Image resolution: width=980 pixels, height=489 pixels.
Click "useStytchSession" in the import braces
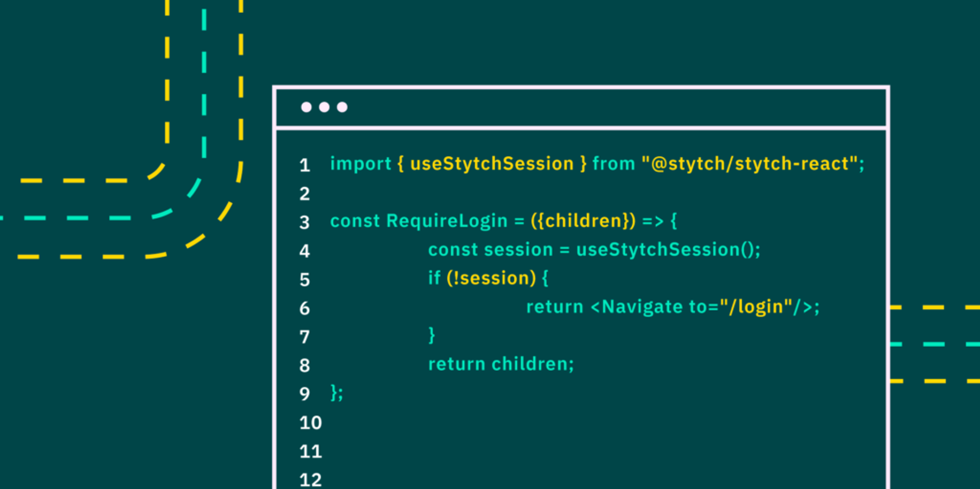[x=492, y=164]
